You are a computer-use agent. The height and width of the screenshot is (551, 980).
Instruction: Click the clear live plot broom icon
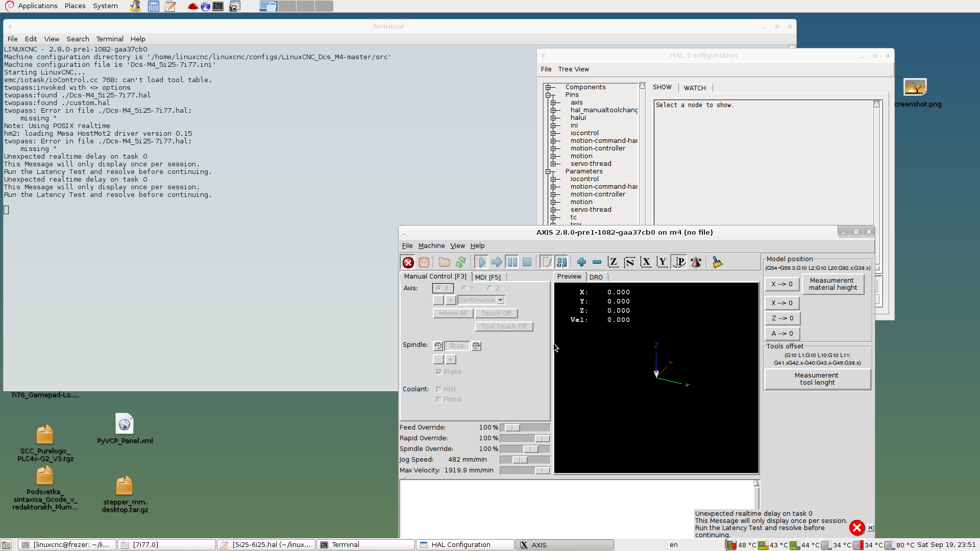[x=717, y=262]
